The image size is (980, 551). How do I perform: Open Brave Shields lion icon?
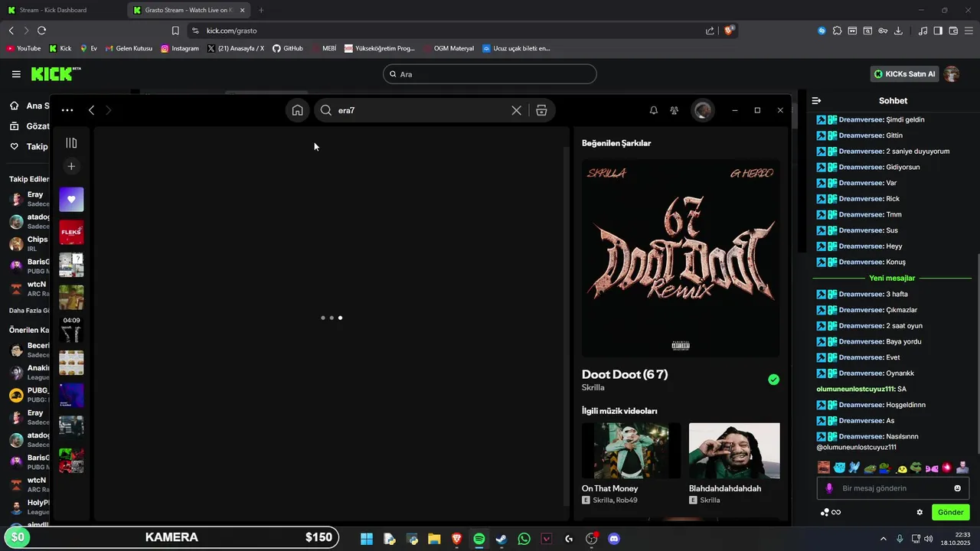730,31
